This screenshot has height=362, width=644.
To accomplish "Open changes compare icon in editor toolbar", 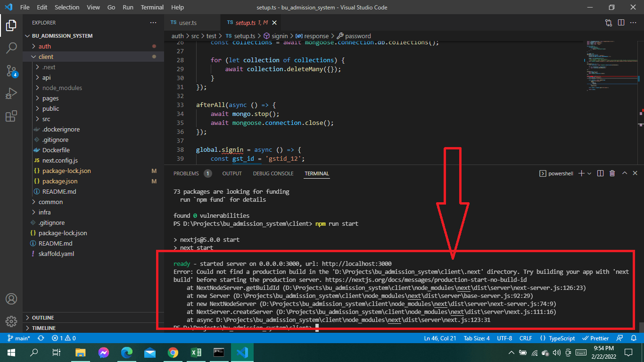I will [609, 23].
